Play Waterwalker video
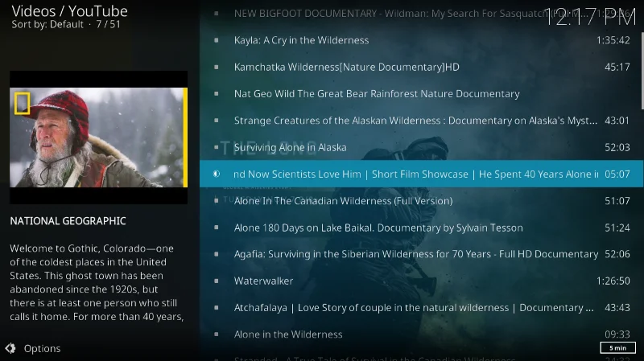The height and width of the screenshot is (361, 644). click(x=421, y=281)
